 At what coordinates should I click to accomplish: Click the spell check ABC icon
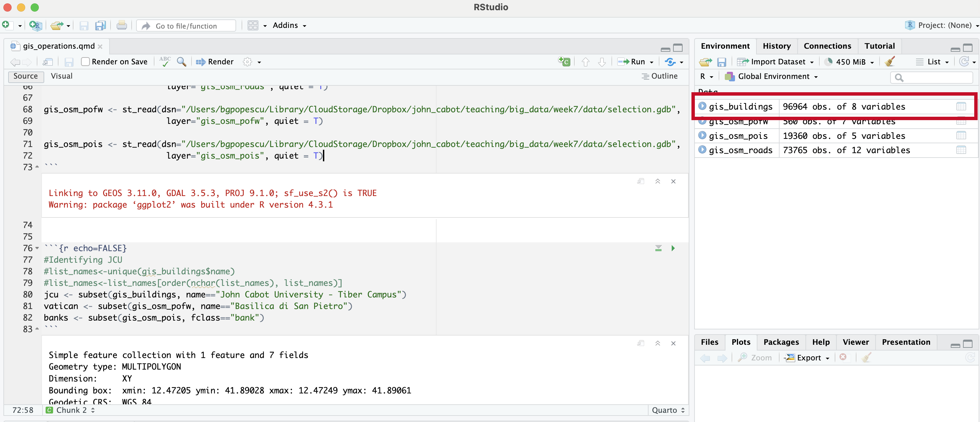[x=165, y=62]
